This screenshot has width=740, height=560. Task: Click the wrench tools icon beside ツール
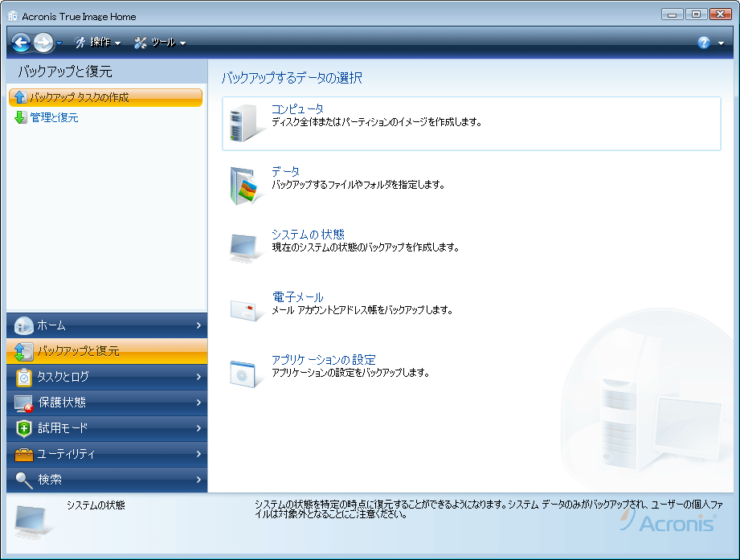pyautogui.click(x=140, y=43)
